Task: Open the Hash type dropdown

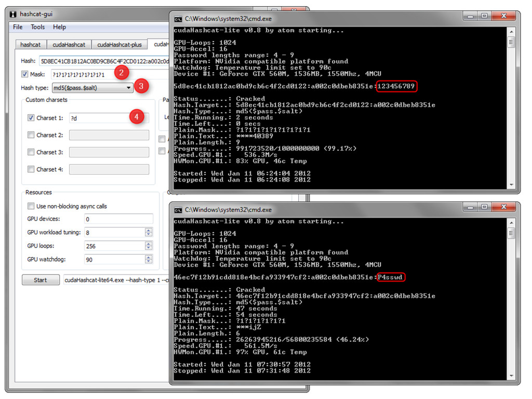Action: (92, 88)
